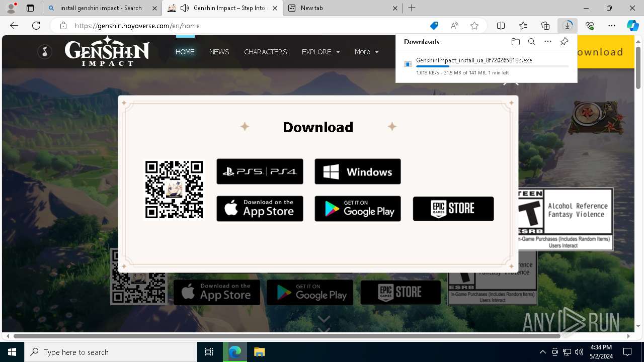Open the notifications action center icon

click(x=627, y=352)
